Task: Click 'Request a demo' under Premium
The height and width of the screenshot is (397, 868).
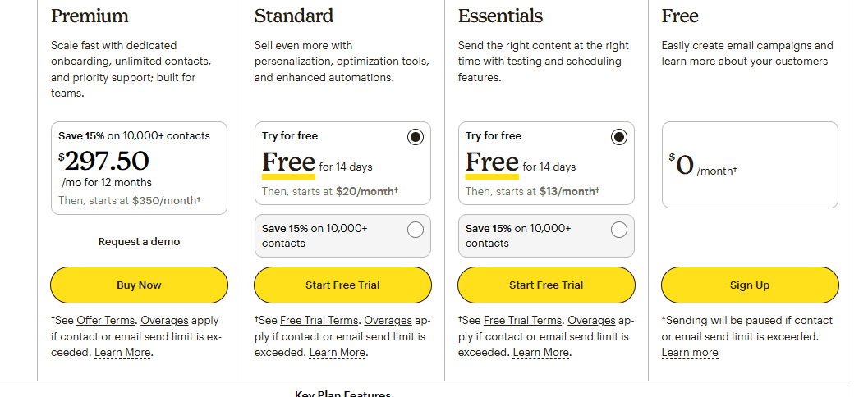Action: click(x=139, y=242)
